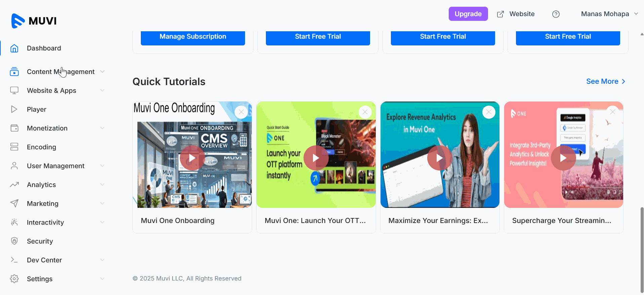Dismiss the Muvi One Onboarding tutorial card

pyautogui.click(x=241, y=112)
